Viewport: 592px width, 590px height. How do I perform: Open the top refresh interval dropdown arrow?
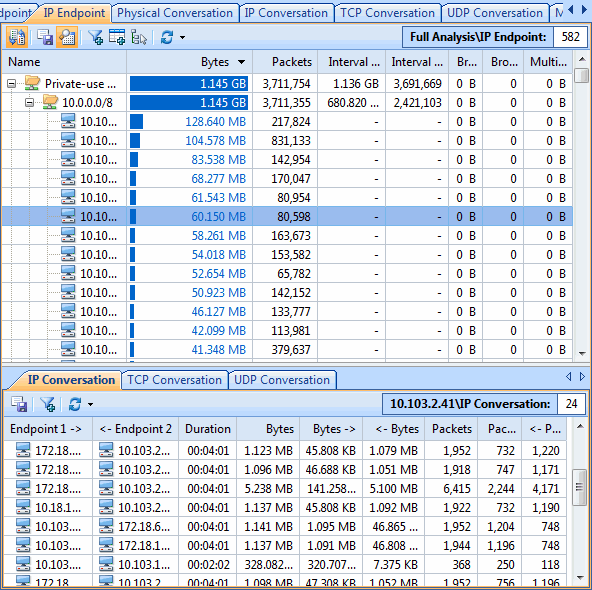182,37
